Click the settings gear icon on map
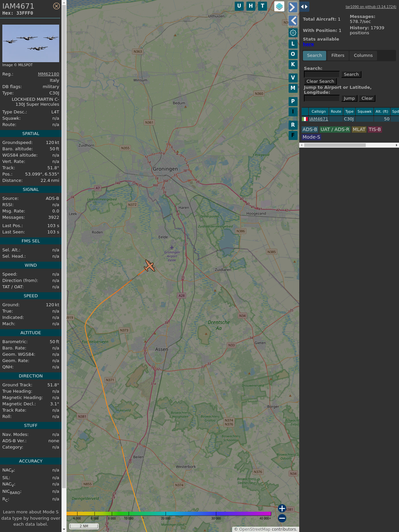399x532 pixels. [293, 33]
